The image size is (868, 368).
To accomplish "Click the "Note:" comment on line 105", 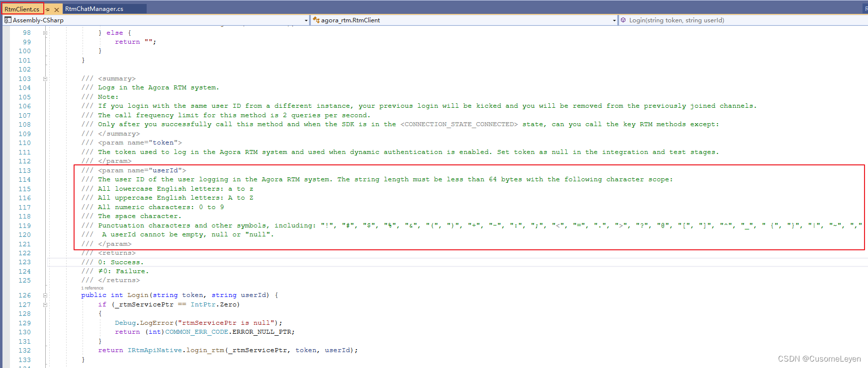I will click(100, 97).
